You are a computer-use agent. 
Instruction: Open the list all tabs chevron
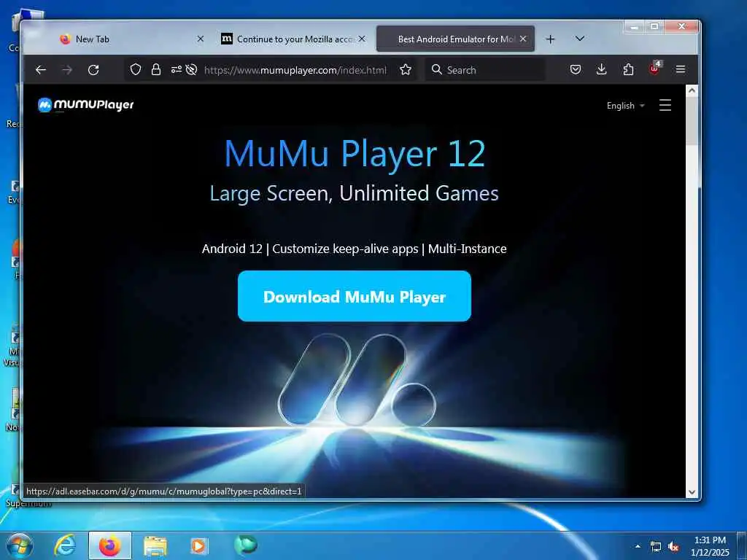pyautogui.click(x=580, y=39)
